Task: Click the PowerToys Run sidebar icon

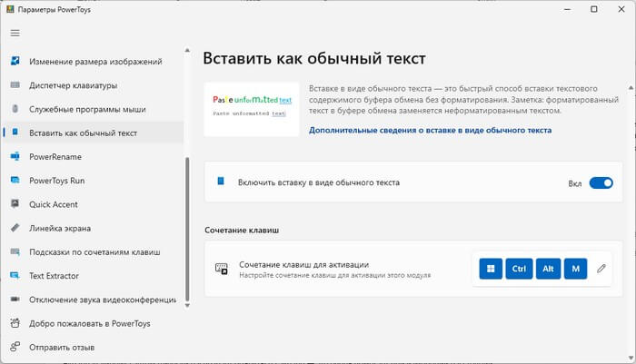Action: pos(15,181)
